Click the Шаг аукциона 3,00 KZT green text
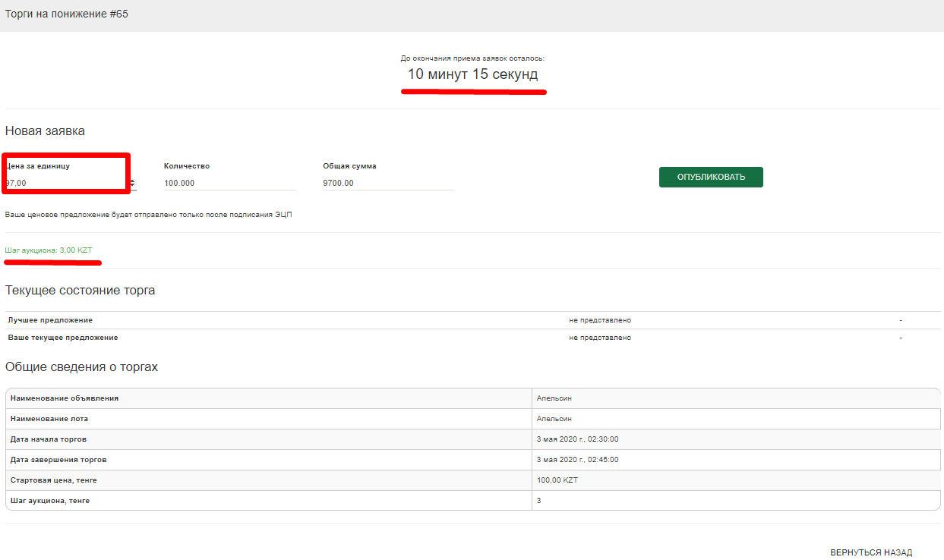Image resolution: width=944 pixels, height=560 pixels. click(49, 250)
